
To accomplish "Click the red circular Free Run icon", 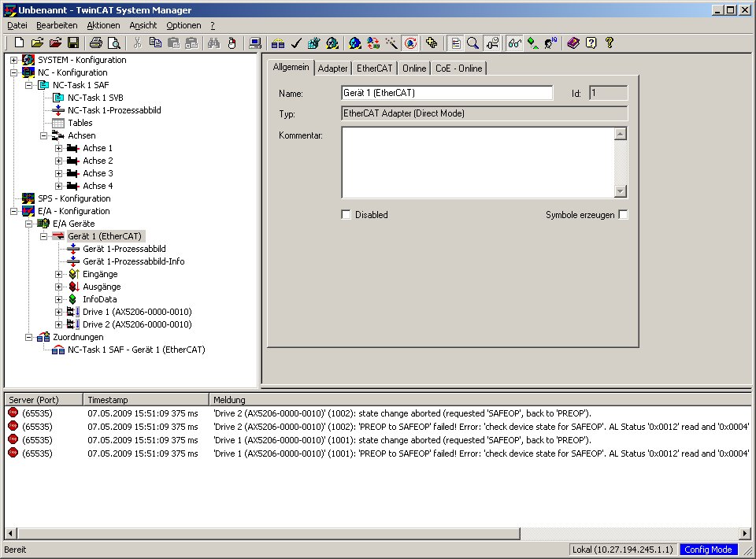I will pos(410,43).
